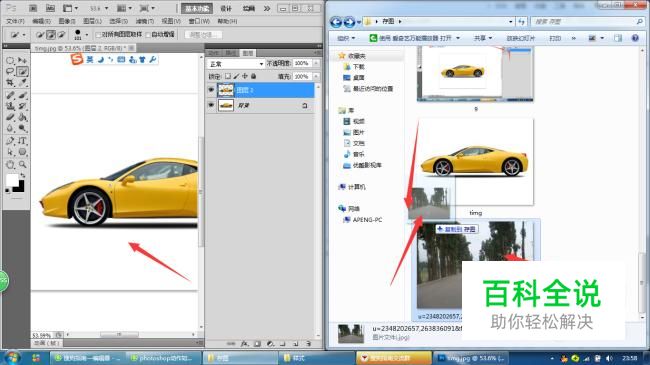This screenshot has height=365, width=650.
Task: Select the Healing Brush tool
Action: click(10, 95)
